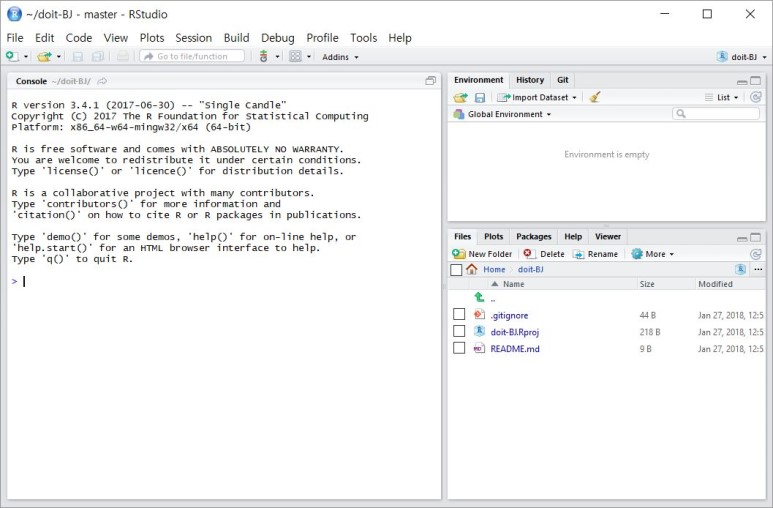Click the view working directory arrow in Console

[x=102, y=81]
